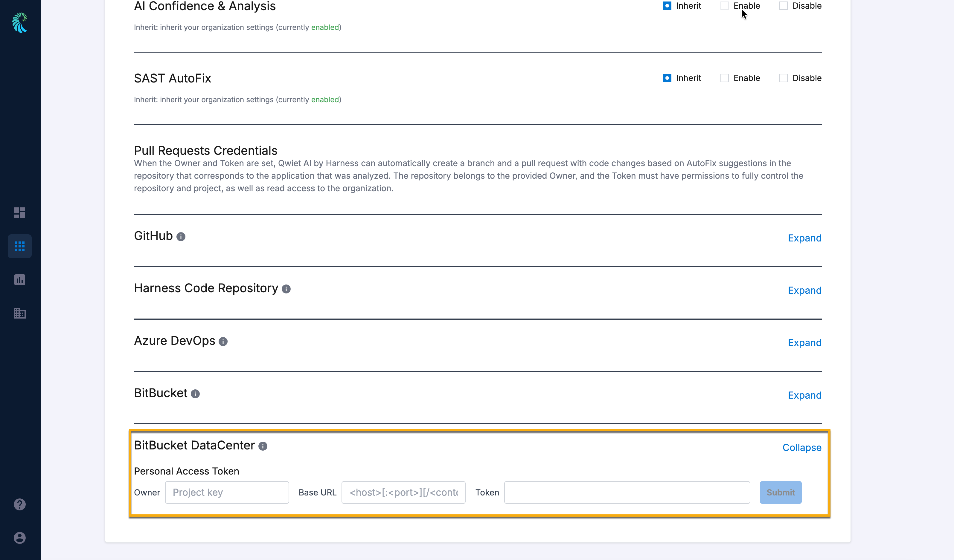Select Enable for AI Confidence & Analysis
Image resolution: width=954 pixels, height=560 pixels.
(725, 6)
